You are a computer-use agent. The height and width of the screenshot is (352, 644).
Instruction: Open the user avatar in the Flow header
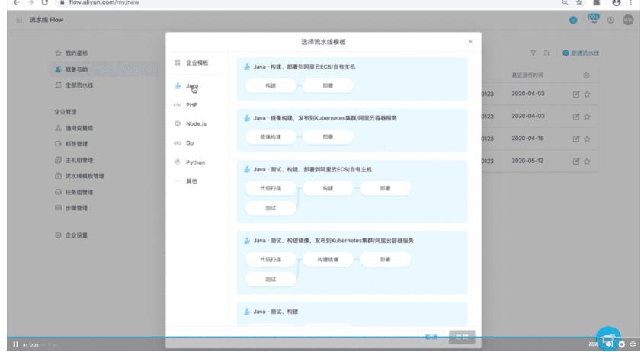coord(628,20)
